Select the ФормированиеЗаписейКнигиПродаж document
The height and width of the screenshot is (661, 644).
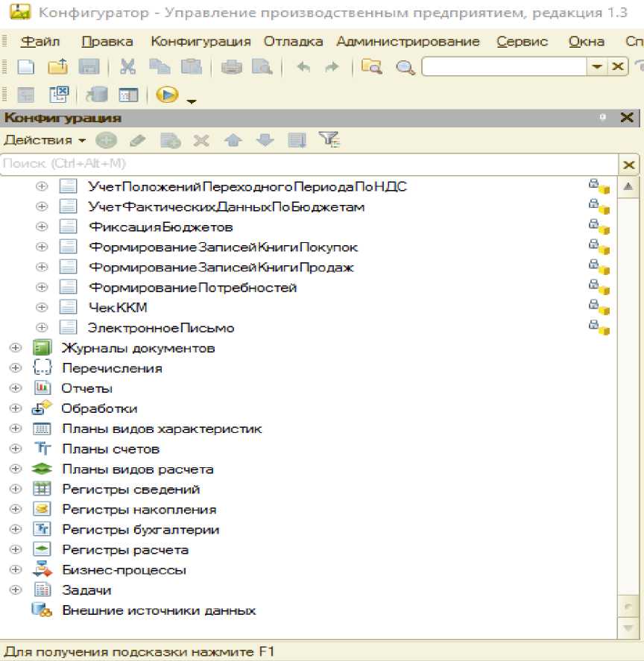click(x=221, y=268)
